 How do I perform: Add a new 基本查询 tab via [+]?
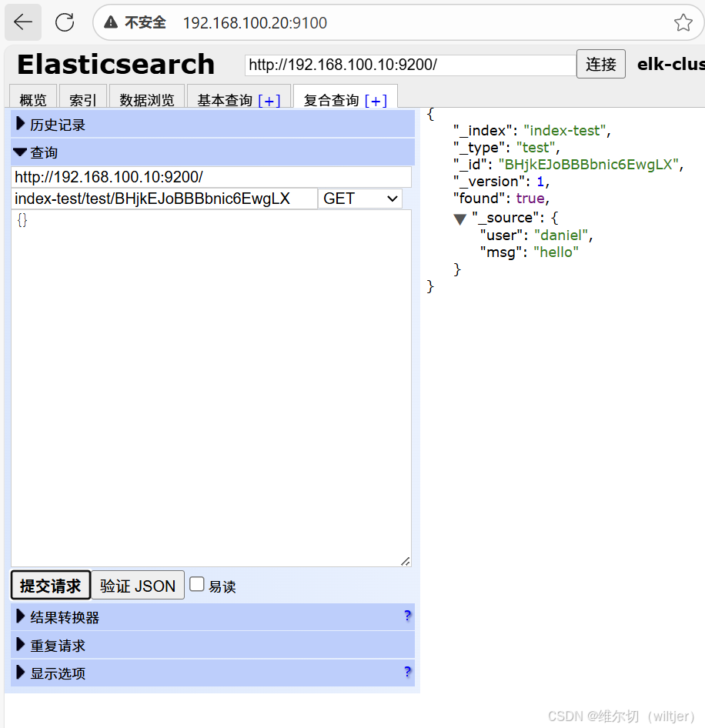click(x=269, y=100)
